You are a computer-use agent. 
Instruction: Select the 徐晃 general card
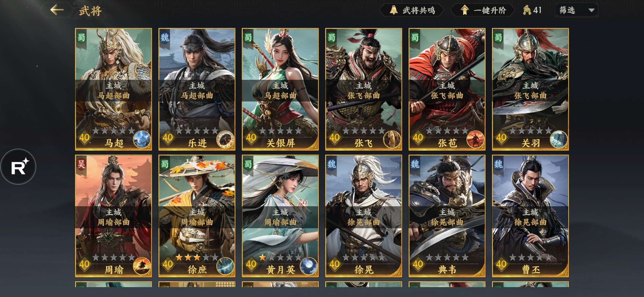364,216
